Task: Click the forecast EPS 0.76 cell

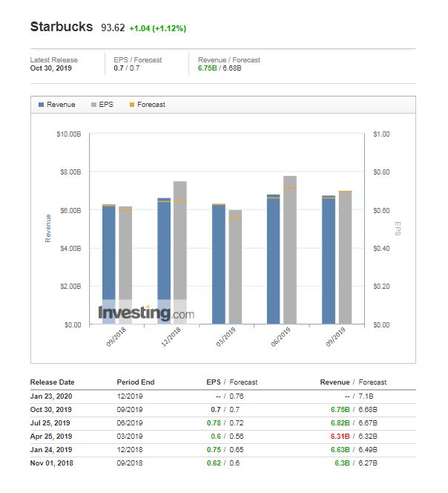Action: (x=237, y=396)
